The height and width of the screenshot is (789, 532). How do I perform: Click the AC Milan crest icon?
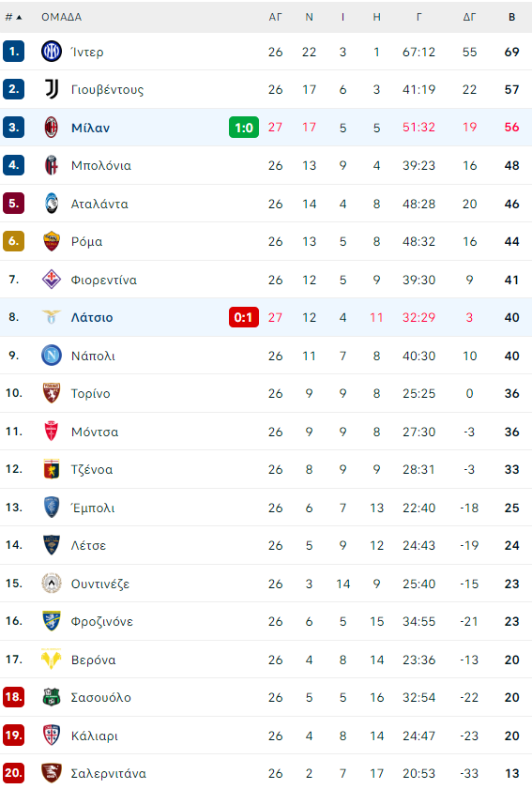click(52, 128)
